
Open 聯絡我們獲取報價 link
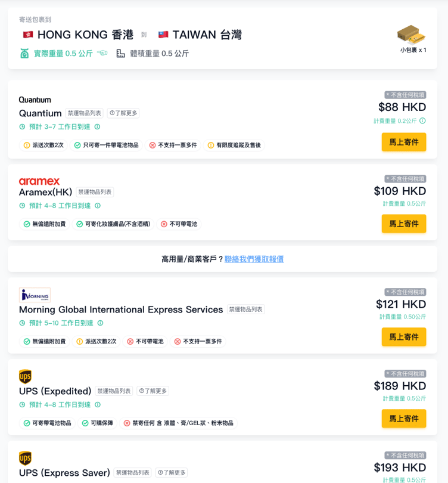pyautogui.click(x=254, y=259)
